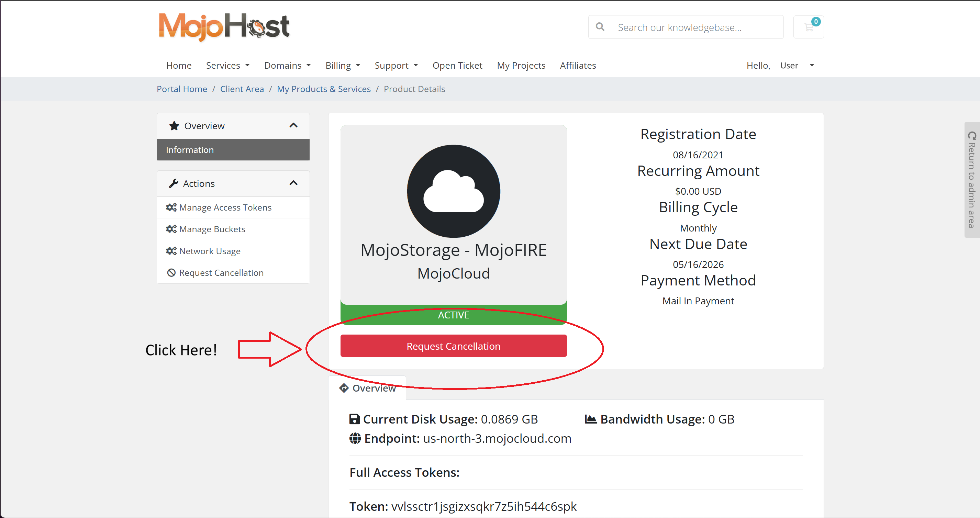Click the knowledgebase search magnifier icon
Screen dimensions: 980x518
pos(600,27)
